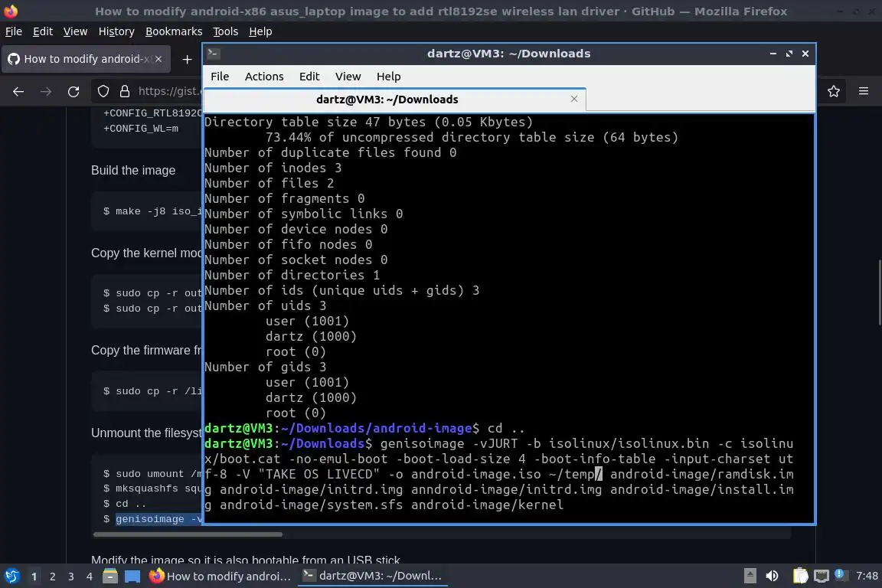Click the 'cd ..' command in the terminal
Screen dimensions: 882x588
click(x=505, y=428)
